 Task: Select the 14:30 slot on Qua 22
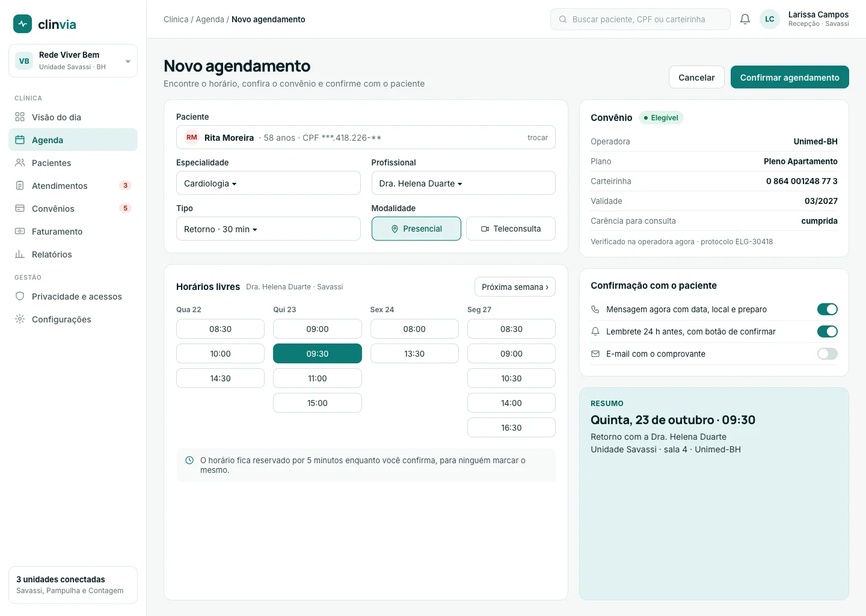click(x=220, y=378)
